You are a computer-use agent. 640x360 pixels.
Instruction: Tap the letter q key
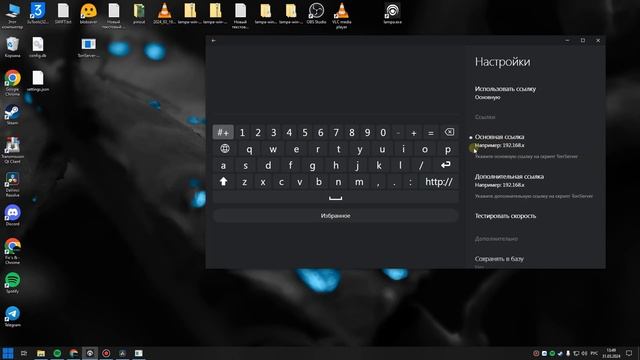[249, 149]
